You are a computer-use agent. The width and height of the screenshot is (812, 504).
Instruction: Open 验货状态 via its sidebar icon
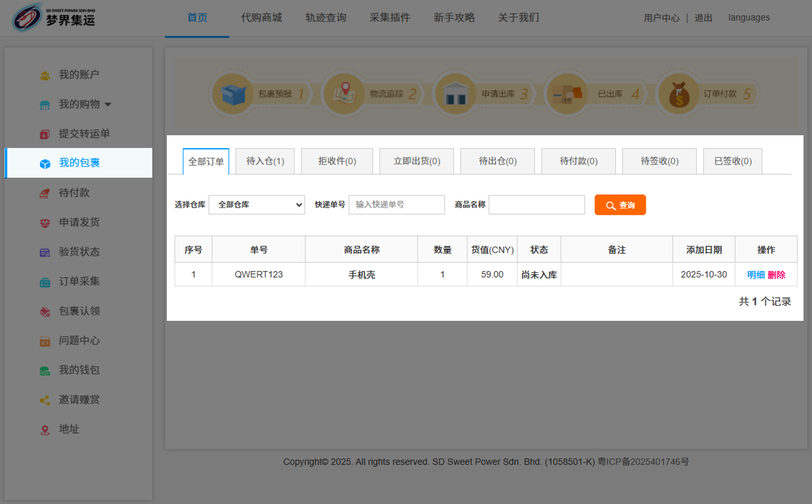pyautogui.click(x=45, y=252)
